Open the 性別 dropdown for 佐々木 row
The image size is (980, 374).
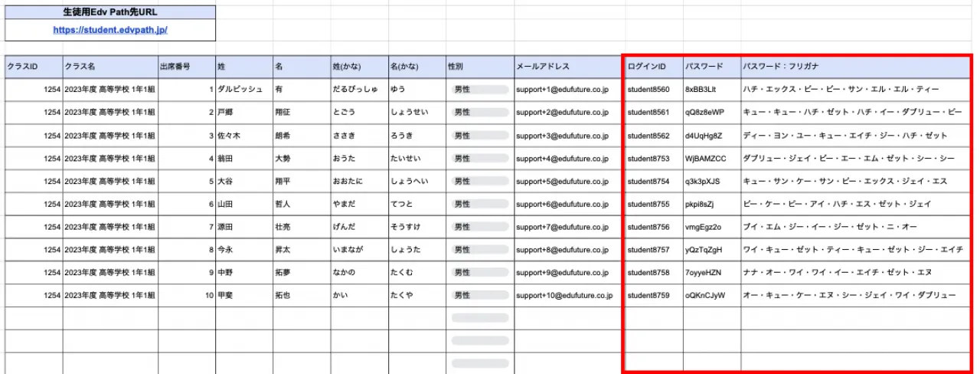(480, 136)
